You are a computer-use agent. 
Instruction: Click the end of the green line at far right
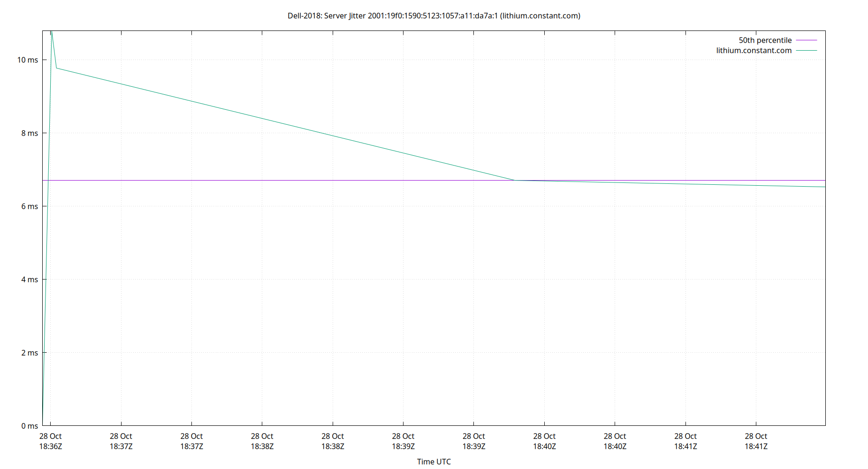[824, 187]
